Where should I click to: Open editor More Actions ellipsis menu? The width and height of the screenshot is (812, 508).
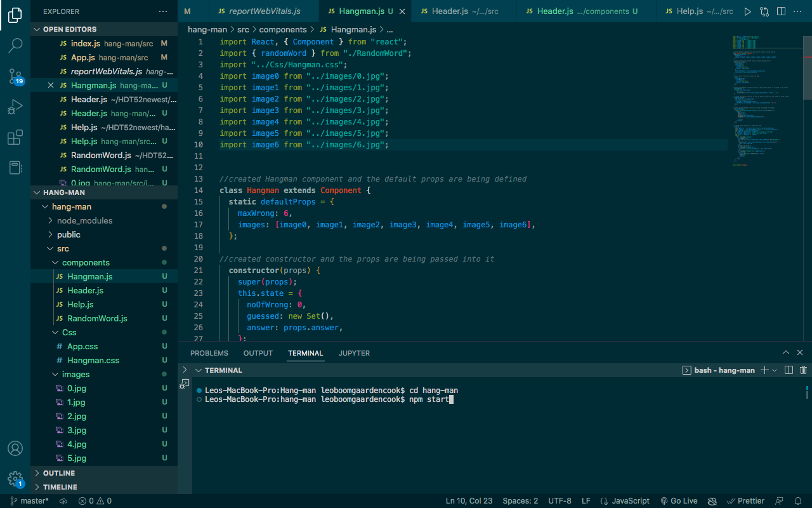tap(798, 11)
